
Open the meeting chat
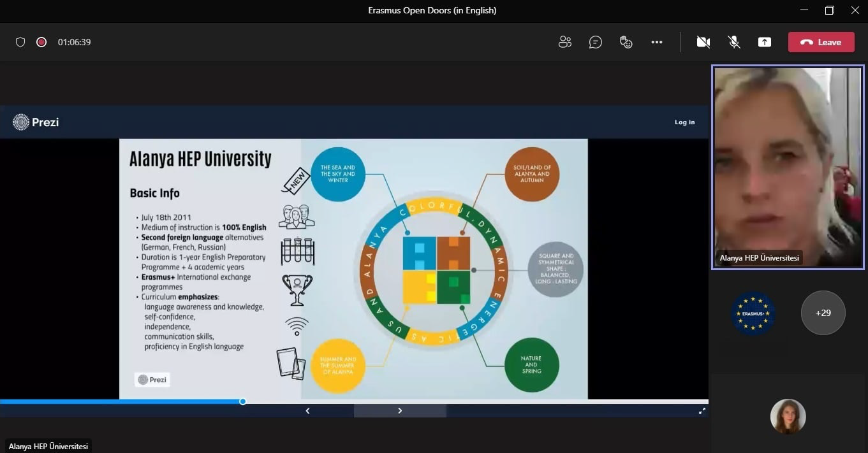595,42
